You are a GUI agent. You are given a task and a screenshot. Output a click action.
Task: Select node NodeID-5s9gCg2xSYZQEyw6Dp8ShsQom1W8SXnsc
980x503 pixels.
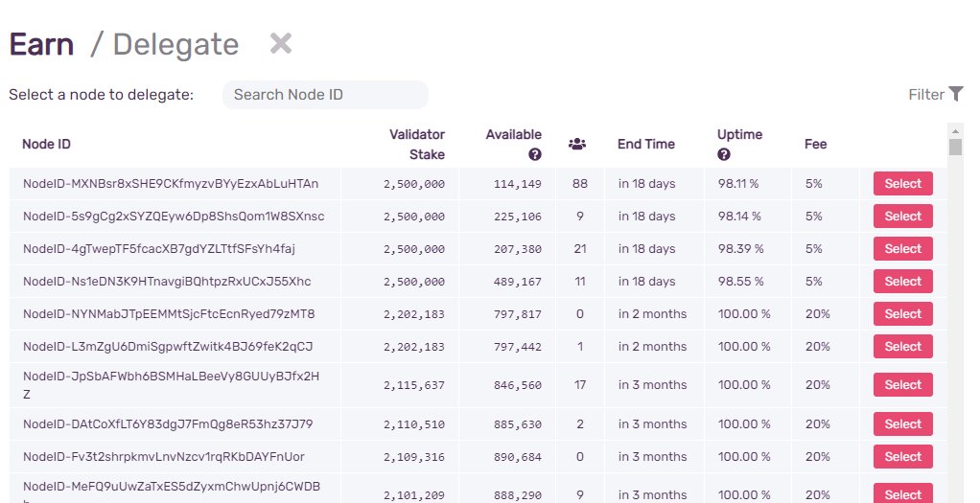point(902,217)
